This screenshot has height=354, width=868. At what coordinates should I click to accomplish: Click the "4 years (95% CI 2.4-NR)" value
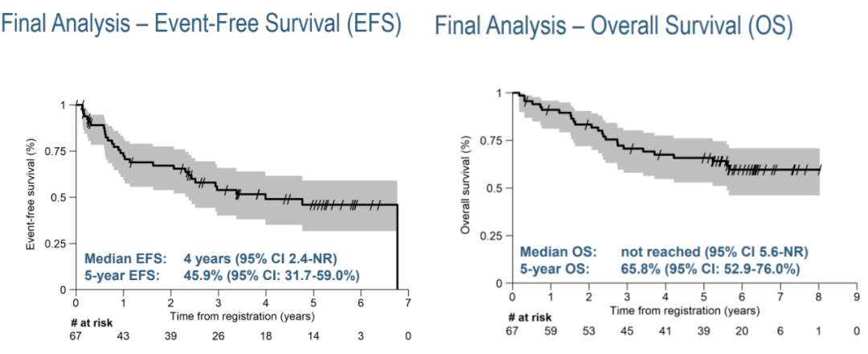click(x=260, y=259)
